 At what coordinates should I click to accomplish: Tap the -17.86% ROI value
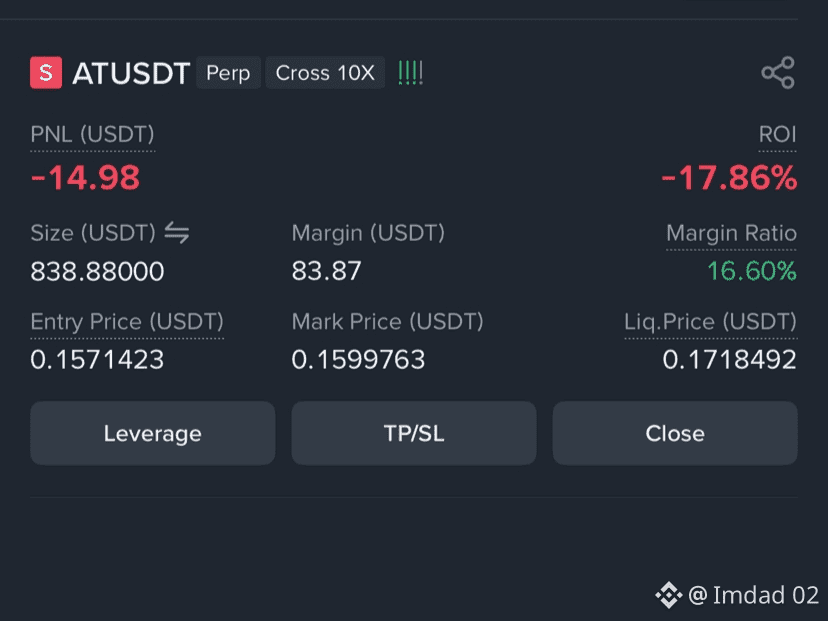click(x=729, y=177)
